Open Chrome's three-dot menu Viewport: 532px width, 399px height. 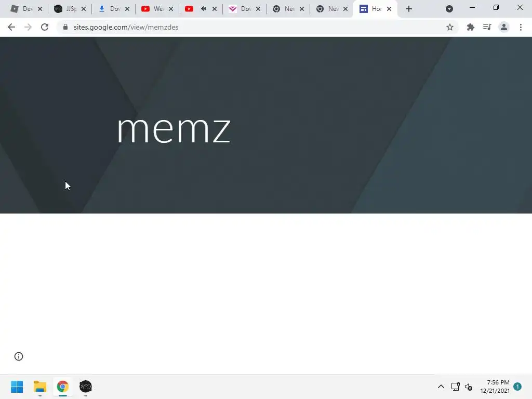[x=521, y=27]
